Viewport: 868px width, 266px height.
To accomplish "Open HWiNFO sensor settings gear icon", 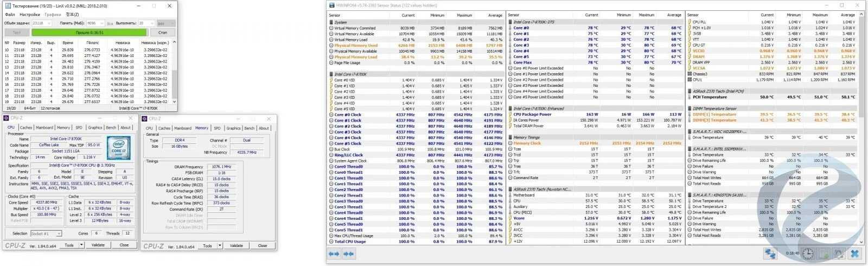I will click(x=839, y=254).
